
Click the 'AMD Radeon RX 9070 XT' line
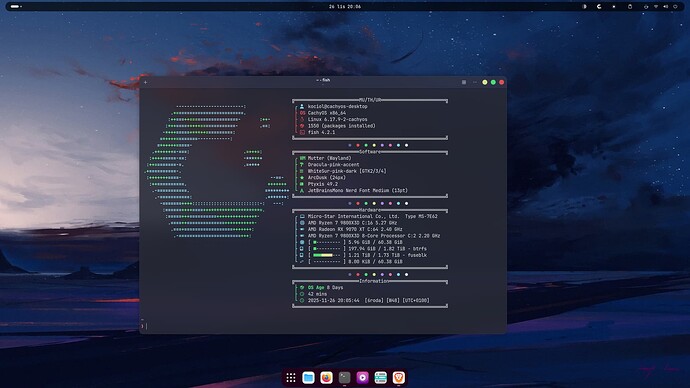tap(355, 229)
